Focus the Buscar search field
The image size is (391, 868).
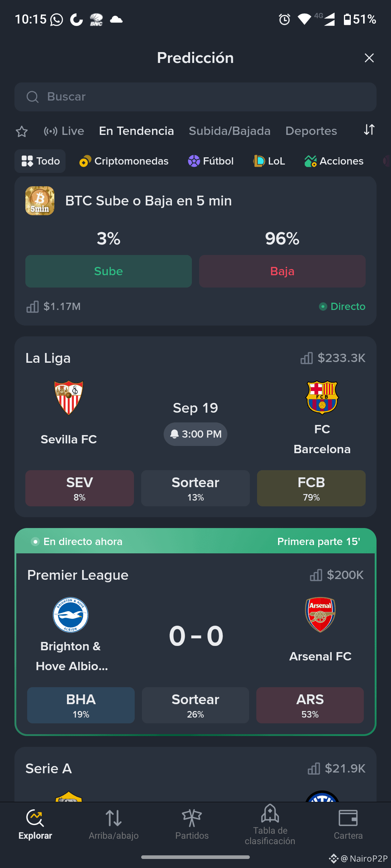[x=195, y=97]
